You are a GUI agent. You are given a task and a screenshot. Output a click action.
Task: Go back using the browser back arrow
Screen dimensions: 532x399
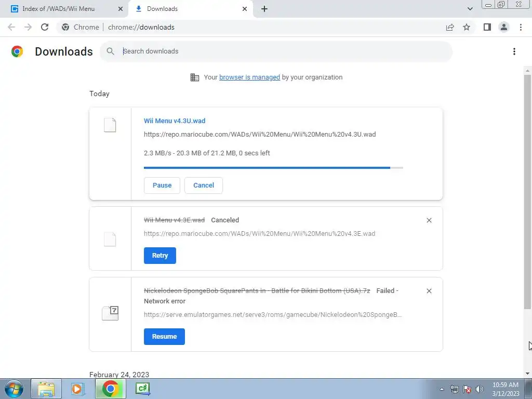pyautogui.click(x=11, y=27)
